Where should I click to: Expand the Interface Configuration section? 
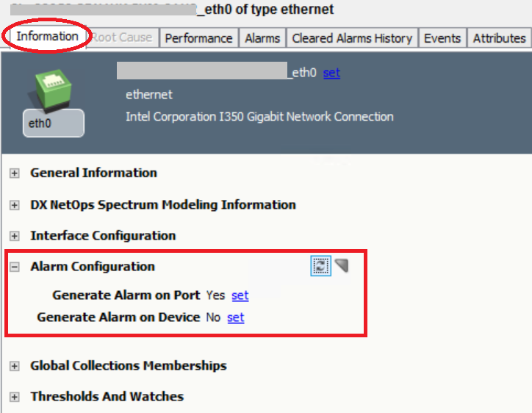(x=14, y=236)
